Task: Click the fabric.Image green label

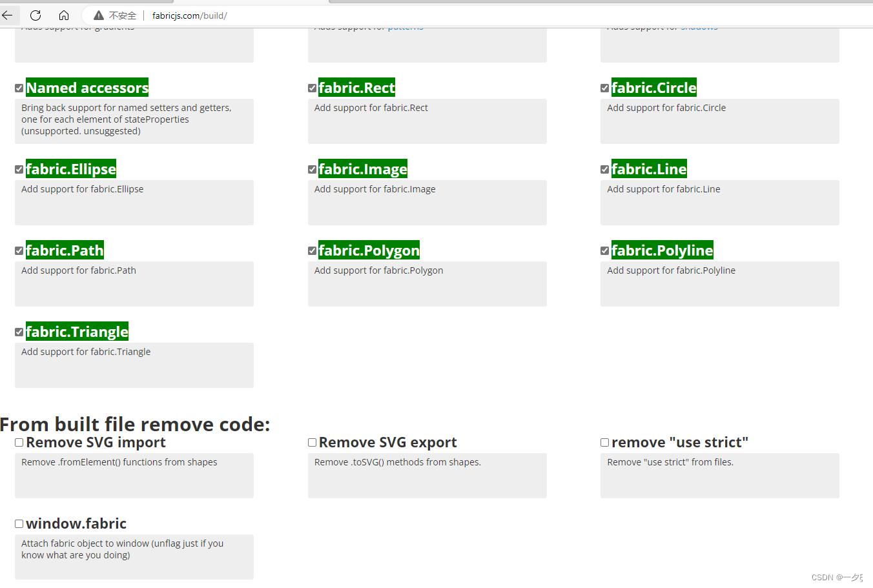Action: (x=363, y=168)
